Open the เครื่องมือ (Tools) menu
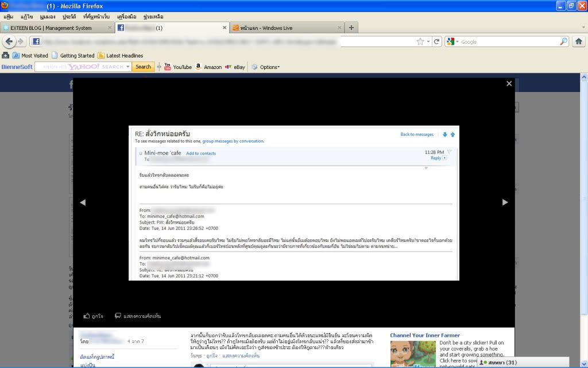Viewport: 588px width, 368px height. pos(126,17)
